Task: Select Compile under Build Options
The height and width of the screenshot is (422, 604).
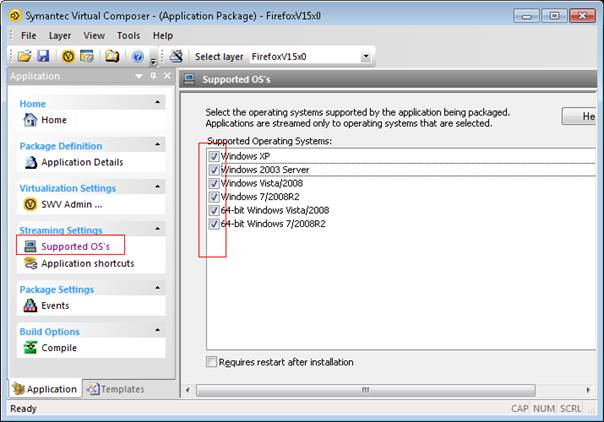Action: (x=59, y=348)
